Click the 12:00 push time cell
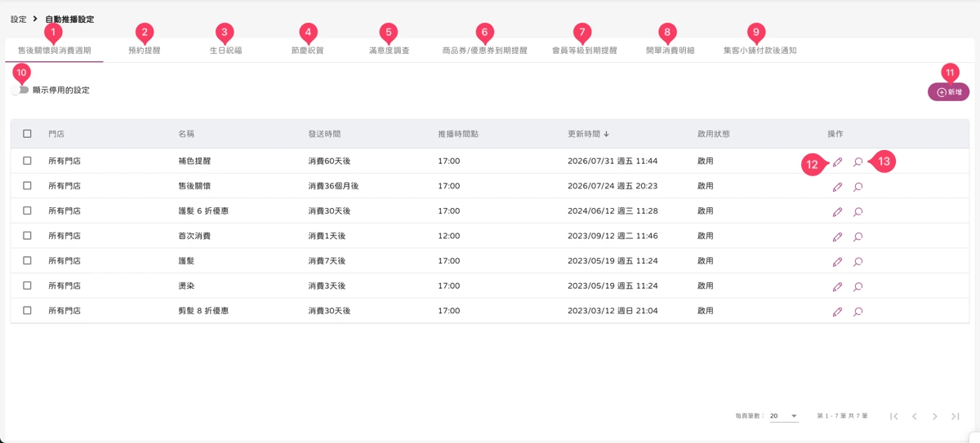The height and width of the screenshot is (443, 980). click(x=449, y=236)
